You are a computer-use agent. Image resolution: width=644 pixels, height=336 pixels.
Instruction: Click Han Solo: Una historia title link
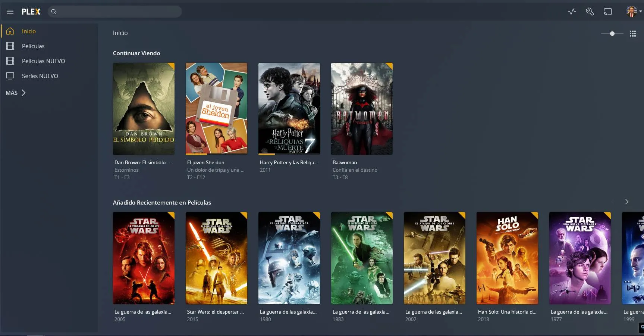click(x=507, y=312)
